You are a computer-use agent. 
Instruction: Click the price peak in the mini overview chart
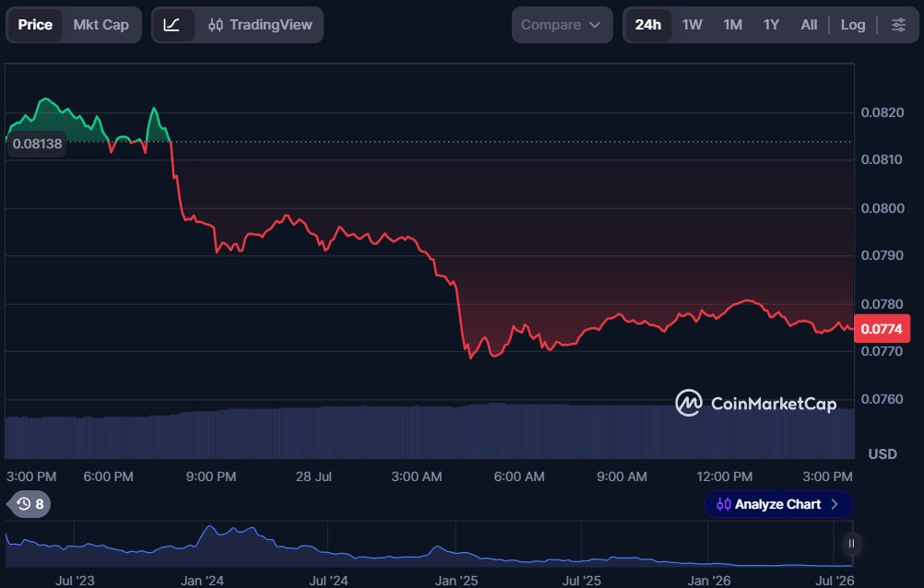tap(209, 527)
